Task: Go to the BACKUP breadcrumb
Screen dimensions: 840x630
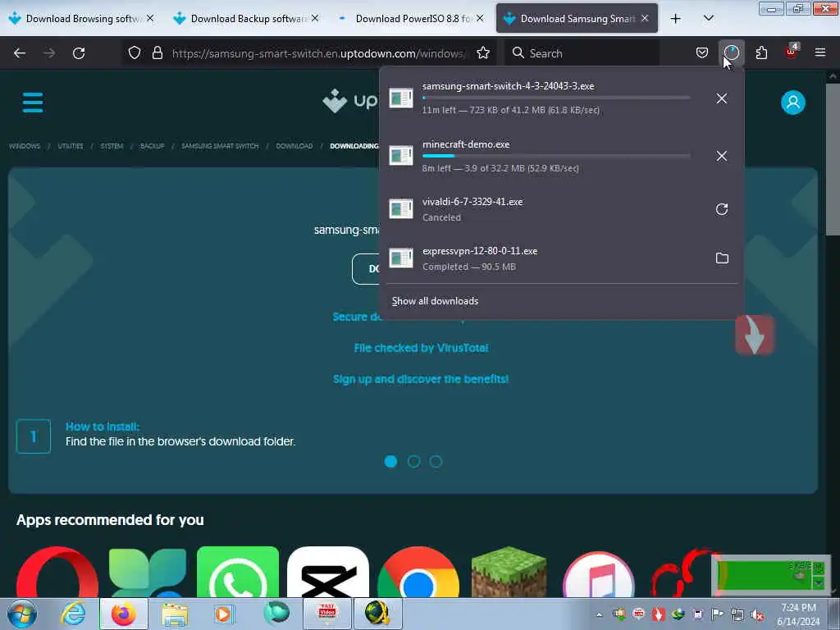Action: coord(152,146)
